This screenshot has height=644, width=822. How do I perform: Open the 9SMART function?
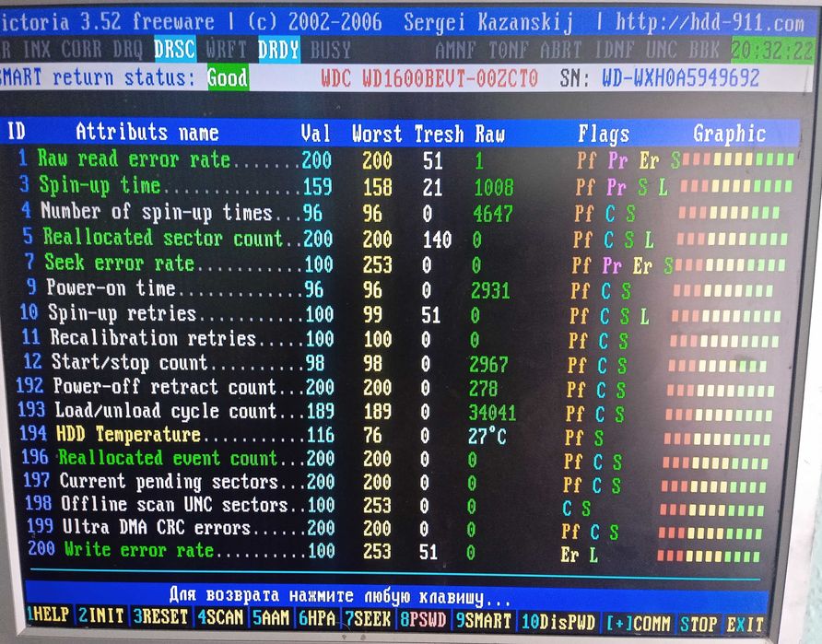click(x=484, y=620)
